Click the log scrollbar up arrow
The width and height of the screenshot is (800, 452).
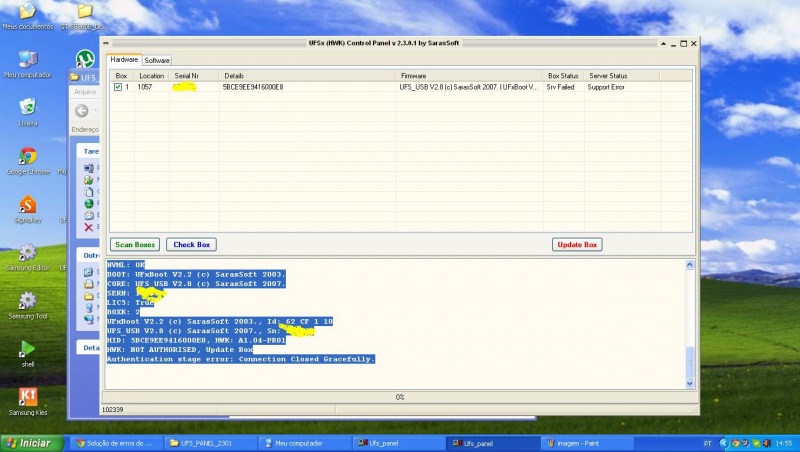[690, 265]
